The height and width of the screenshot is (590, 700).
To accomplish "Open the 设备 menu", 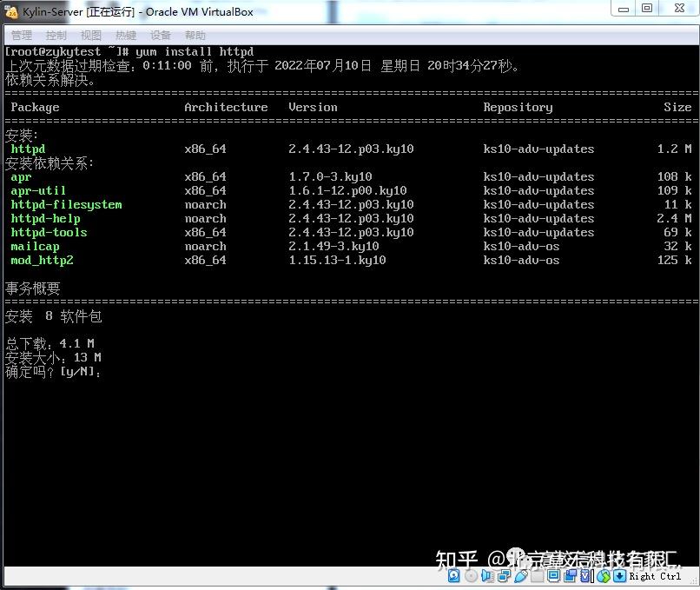I will click(x=159, y=35).
